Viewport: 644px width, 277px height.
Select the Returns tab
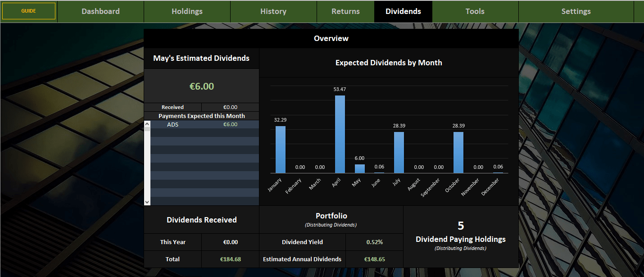(345, 11)
